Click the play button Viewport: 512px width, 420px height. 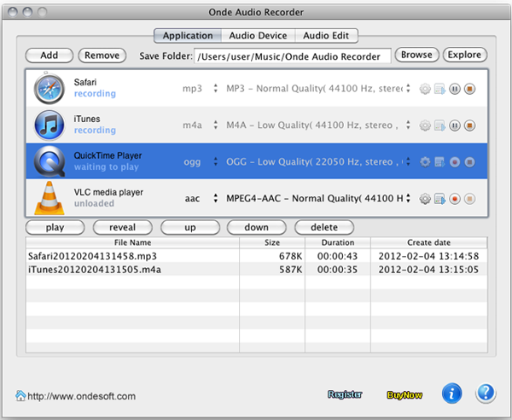point(55,227)
